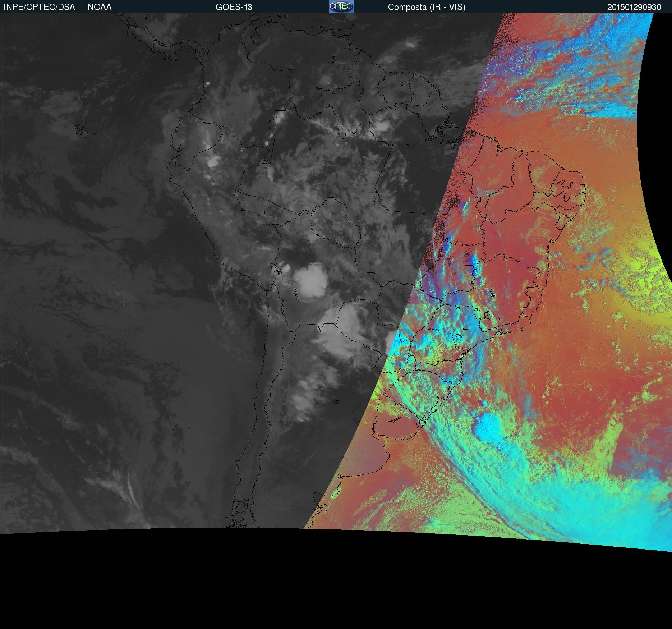Click the INPE/CPTEC/DSA header text
This screenshot has height=629, width=672.
(39, 7)
